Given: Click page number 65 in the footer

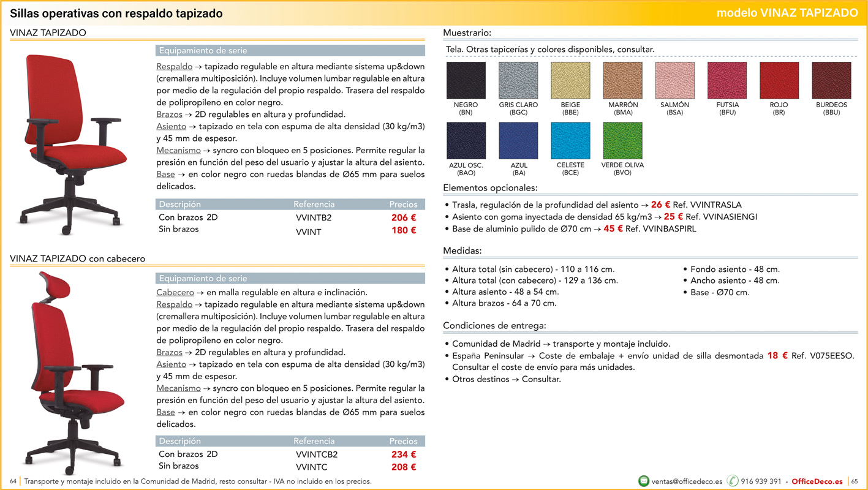Looking at the screenshot, I should (x=855, y=481).
